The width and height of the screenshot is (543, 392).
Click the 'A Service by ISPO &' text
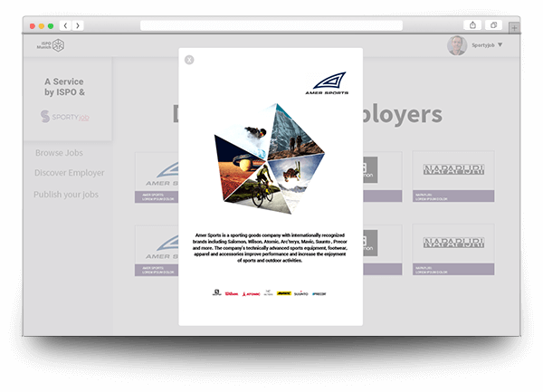[x=64, y=87]
